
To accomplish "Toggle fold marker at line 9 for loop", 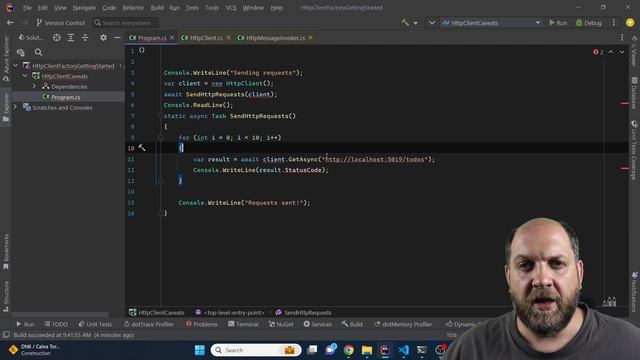I will click(161, 138).
